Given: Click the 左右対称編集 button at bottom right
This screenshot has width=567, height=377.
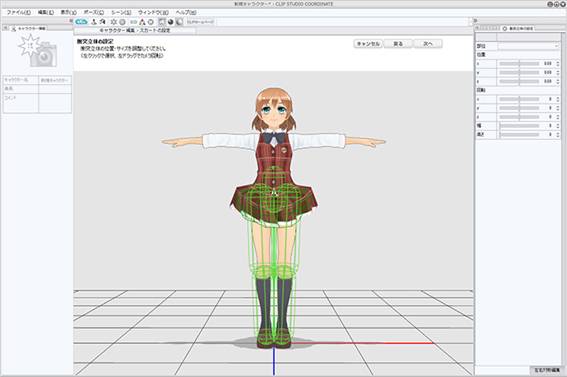Looking at the screenshot, I should 547,370.
